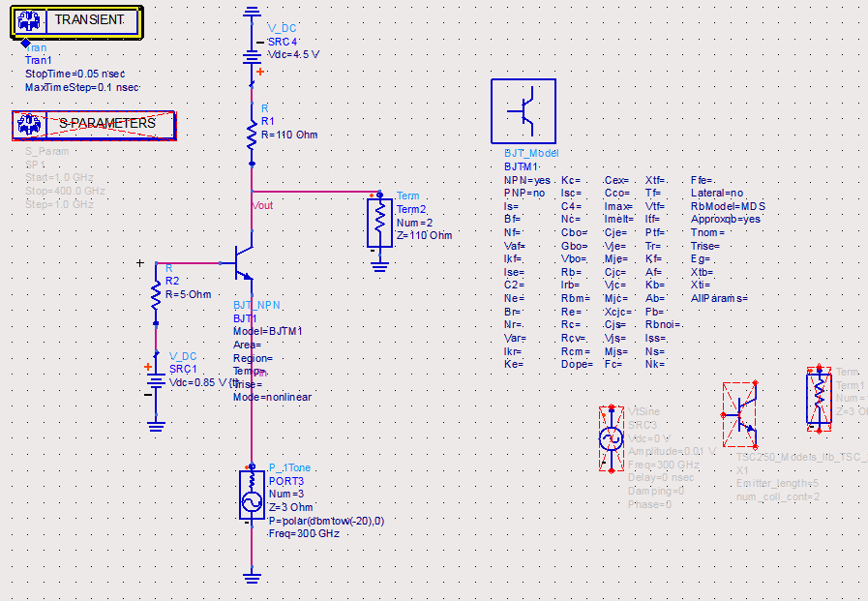Click the Emitter_length=5 parameter of X1
This screenshot has height=601, width=868.
pyautogui.click(x=777, y=484)
